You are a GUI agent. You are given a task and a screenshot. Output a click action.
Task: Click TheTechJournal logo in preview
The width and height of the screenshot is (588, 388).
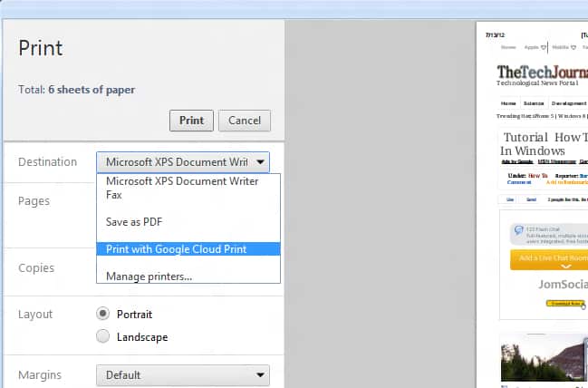tap(542, 73)
